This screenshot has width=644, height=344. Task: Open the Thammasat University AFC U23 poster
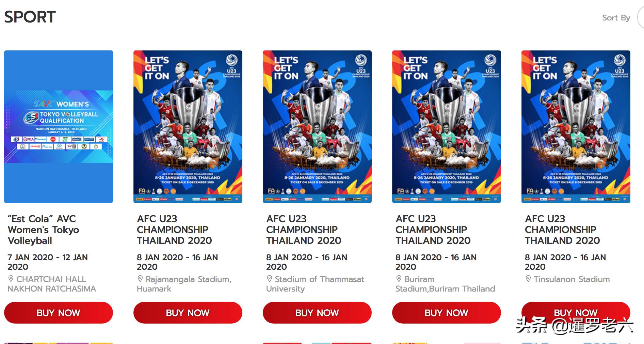317,126
